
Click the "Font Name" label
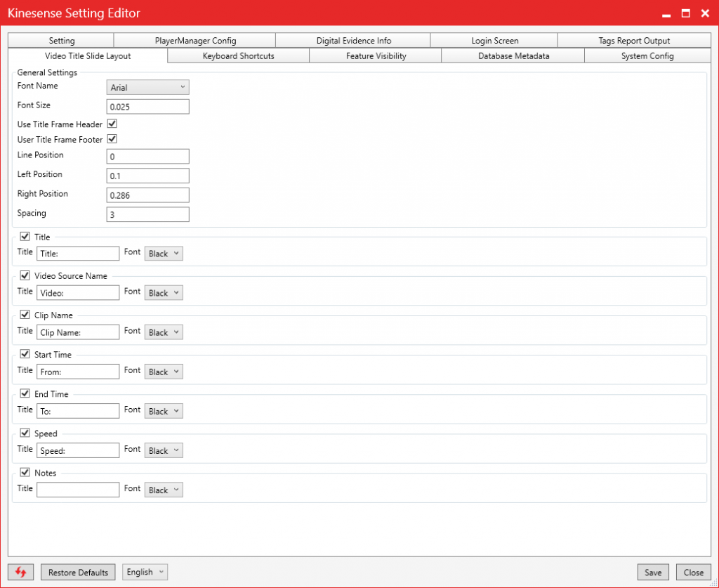(38, 86)
